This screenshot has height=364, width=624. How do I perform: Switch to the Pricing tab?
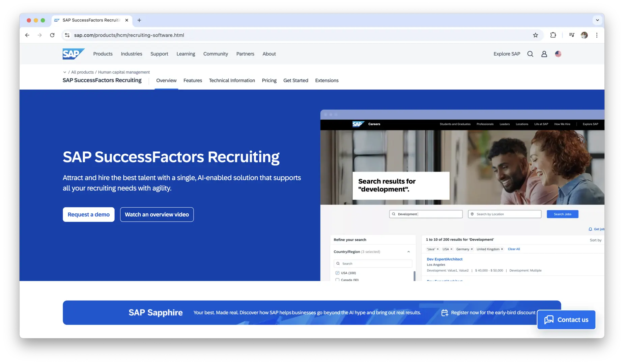pos(269,81)
